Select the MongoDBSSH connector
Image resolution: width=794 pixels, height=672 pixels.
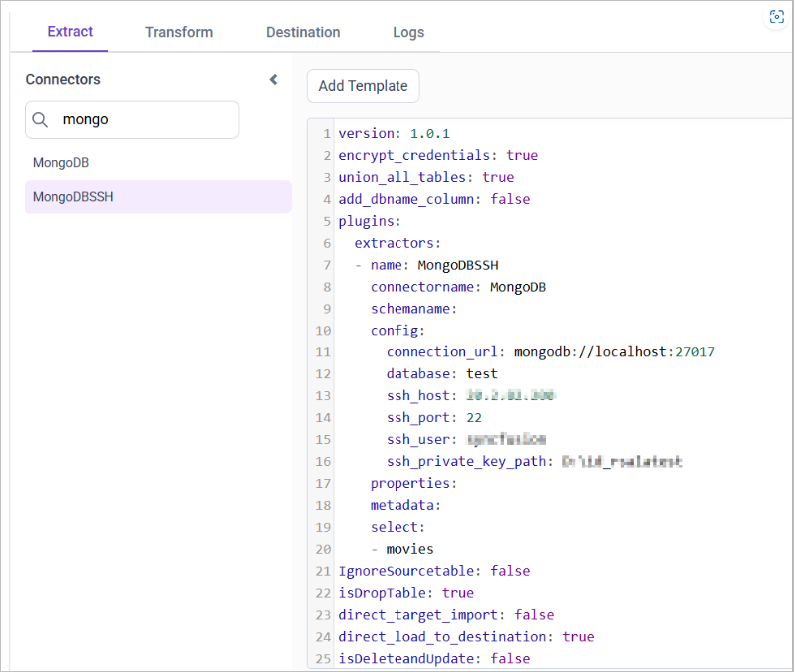pos(158,197)
